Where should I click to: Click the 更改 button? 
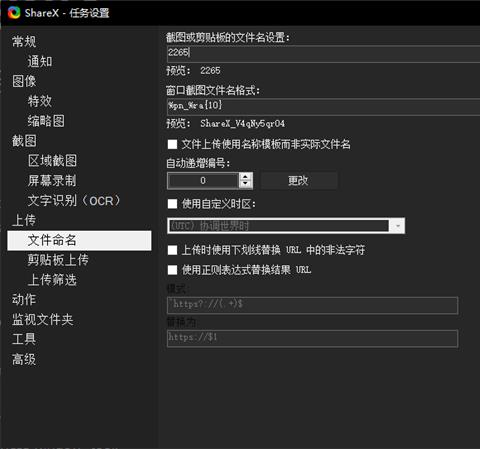coord(299,181)
